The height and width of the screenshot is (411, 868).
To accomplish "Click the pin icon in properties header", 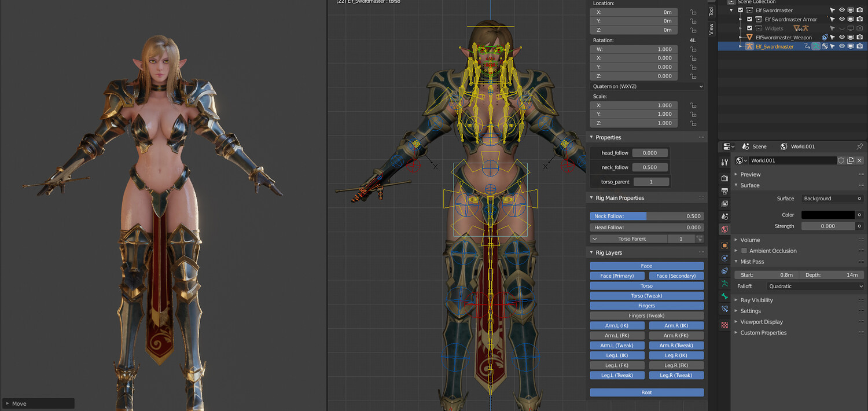I will pos(859,146).
